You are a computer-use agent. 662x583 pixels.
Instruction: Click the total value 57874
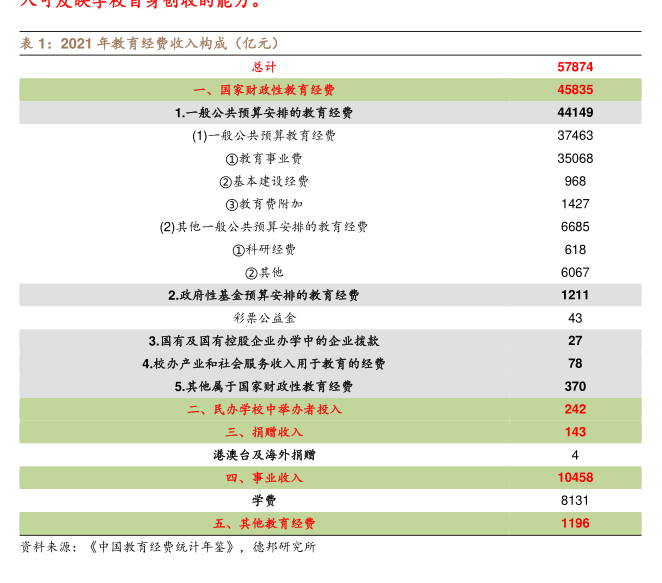[x=575, y=67]
